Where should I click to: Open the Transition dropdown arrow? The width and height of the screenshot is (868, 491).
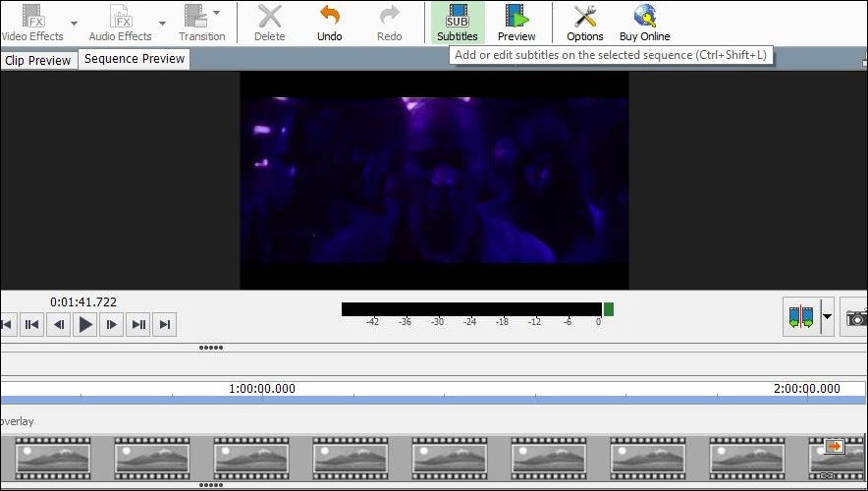point(216,13)
